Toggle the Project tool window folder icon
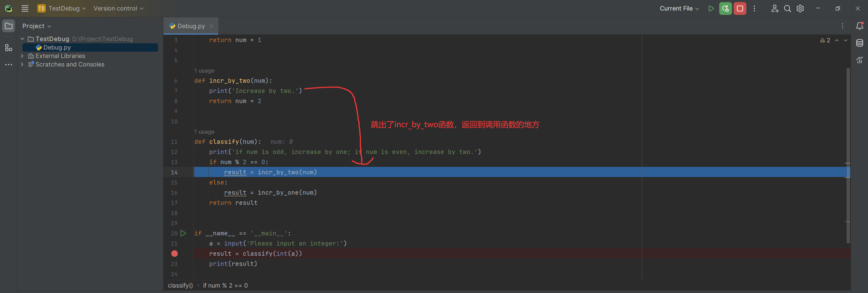The height and width of the screenshot is (293, 868). (8, 26)
